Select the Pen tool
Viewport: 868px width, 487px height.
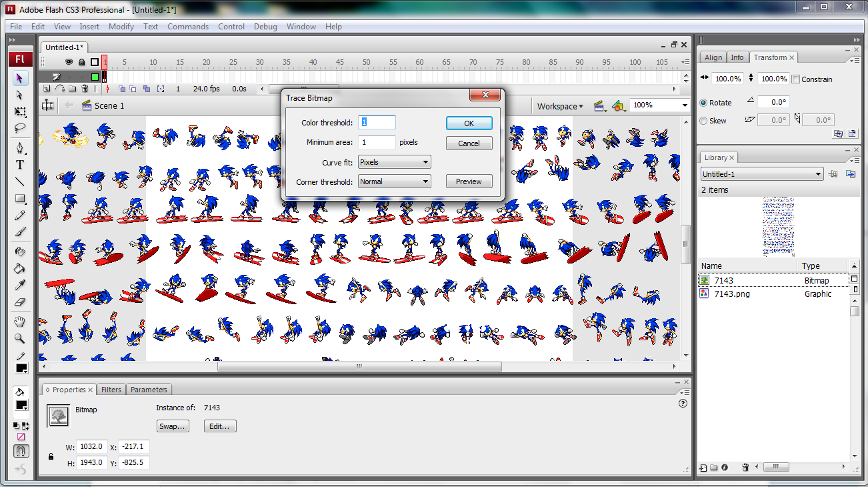pyautogui.click(x=20, y=147)
